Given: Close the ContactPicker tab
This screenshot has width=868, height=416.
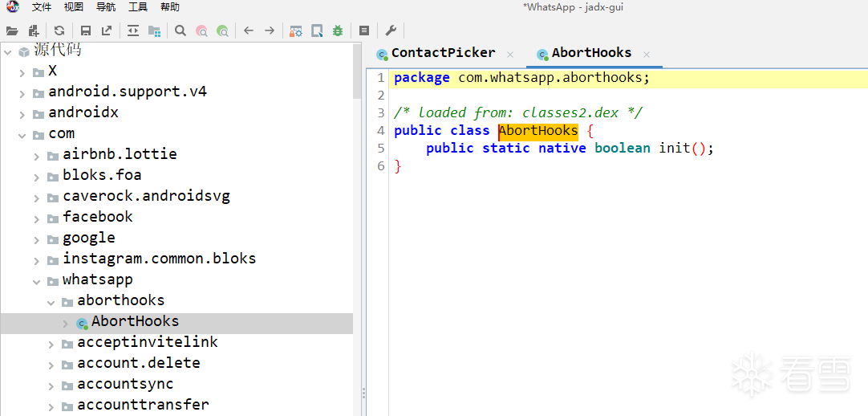Looking at the screenshot, I should click(510, 55).
